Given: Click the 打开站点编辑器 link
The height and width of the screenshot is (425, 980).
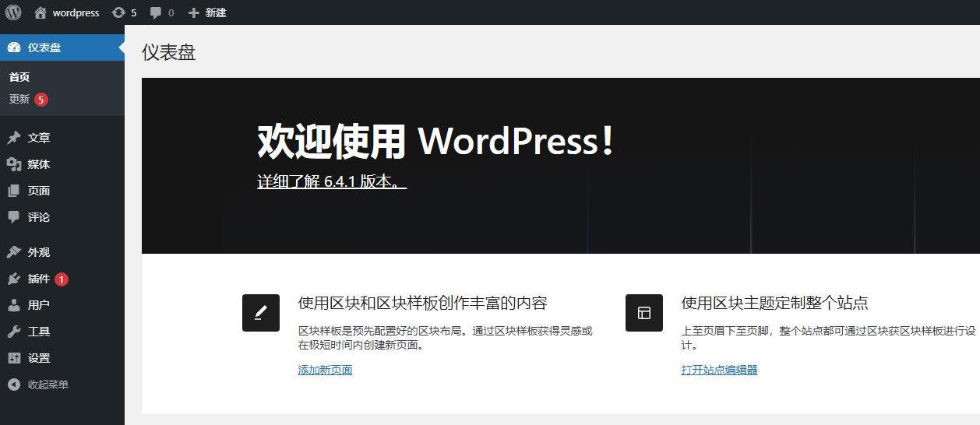Looking at the screenshot, I should tap(720, 370).
